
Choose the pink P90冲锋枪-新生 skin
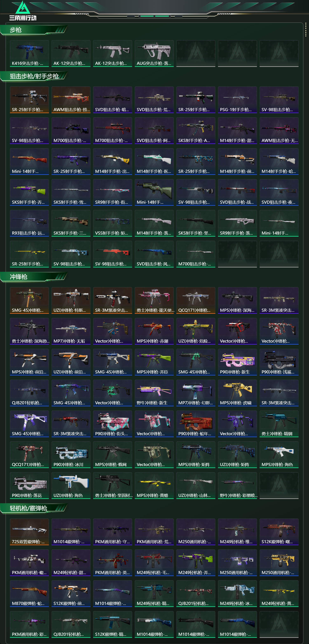point(237,362)
